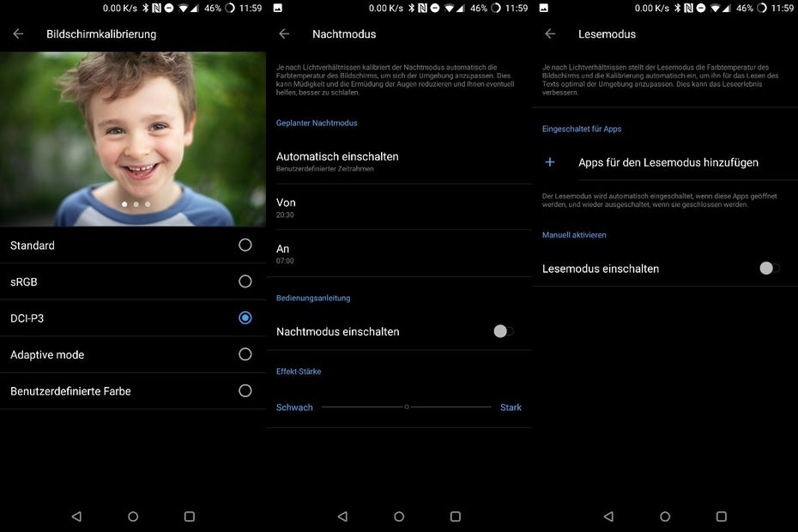Open Automatisch einschalten setting

click(x=399, y=161)
